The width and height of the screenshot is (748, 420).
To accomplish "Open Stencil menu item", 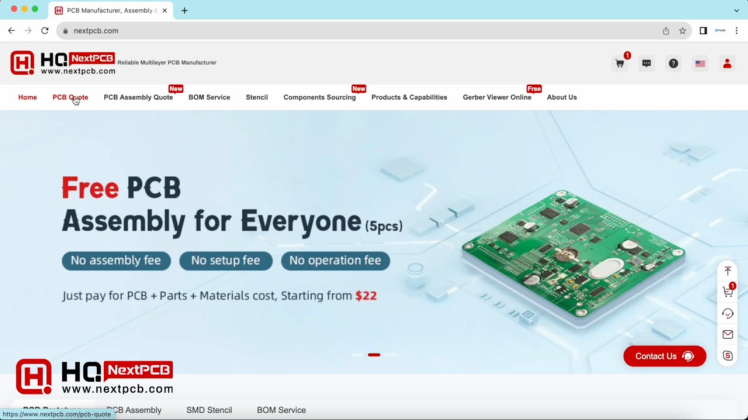I will [x=257, y=97].
